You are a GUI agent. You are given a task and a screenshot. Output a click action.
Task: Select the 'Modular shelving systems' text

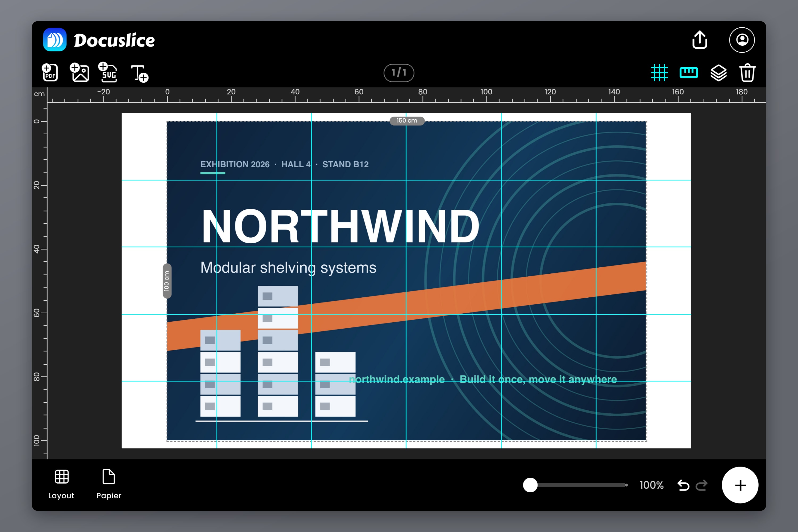[x=288, y=268]
